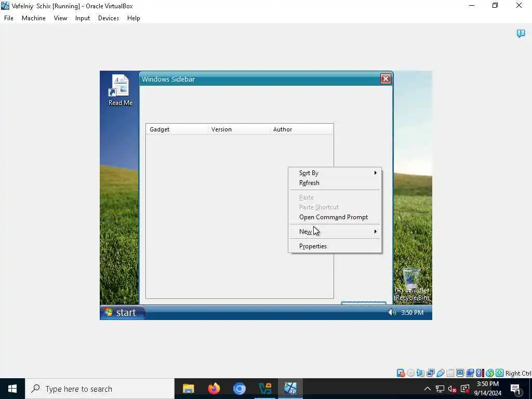Show hidden host tray icons chevron
This screenshot has height=399, width=532.
click(x=428, y=389)
